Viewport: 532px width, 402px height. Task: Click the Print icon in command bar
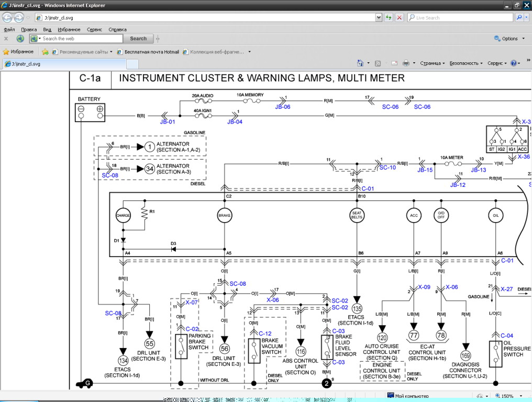click(406, 63)
